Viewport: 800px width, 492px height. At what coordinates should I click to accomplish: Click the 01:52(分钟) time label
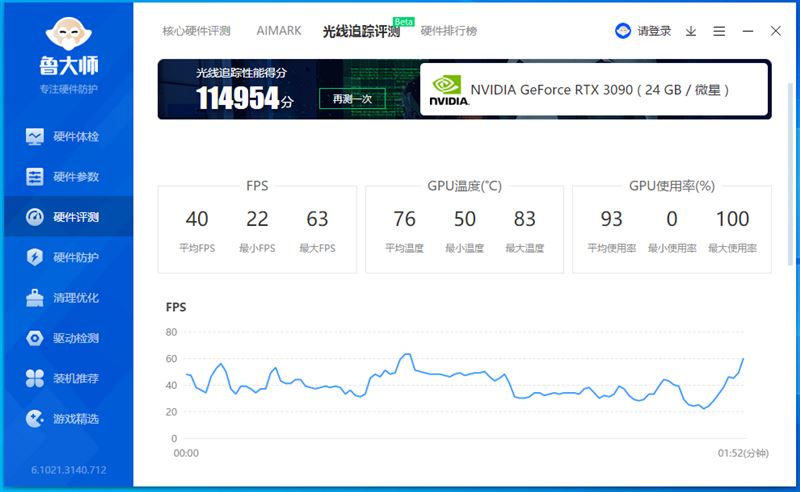pos(743,453)
